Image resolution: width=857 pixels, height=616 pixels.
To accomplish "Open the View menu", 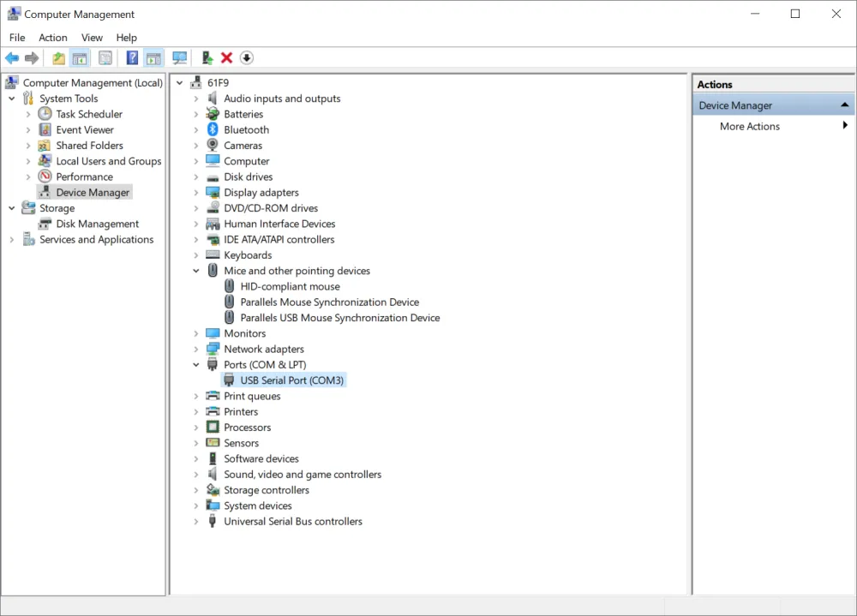I will [x=92, y=38].
